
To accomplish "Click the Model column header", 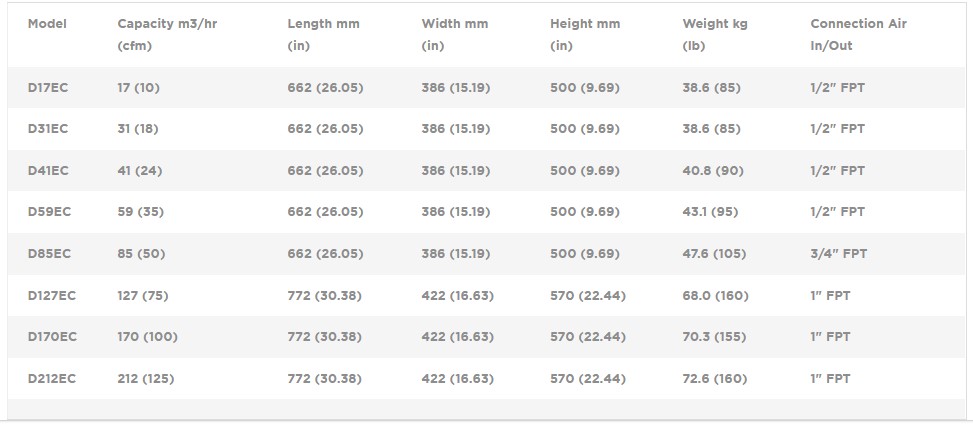I will [x=47, y=24].
